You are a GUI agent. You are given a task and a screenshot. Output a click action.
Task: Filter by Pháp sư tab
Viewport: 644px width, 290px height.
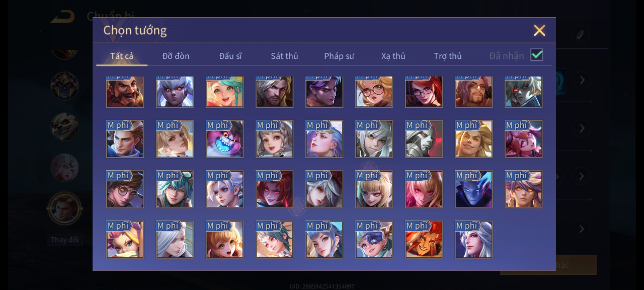339,56
